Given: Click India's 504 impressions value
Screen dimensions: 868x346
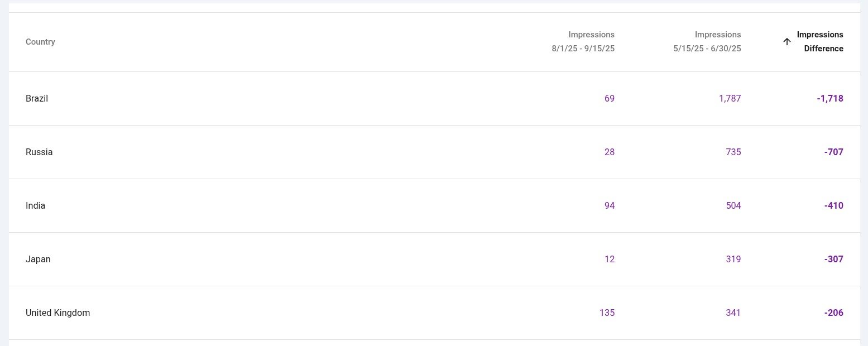Looking at the screenshot, I should coord(733,206).
